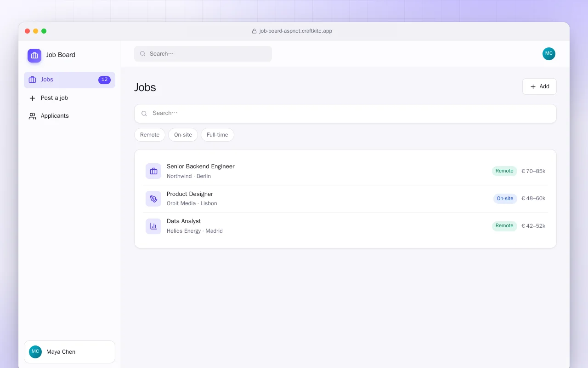The image size is (588, 368).
Task: Click Remote tag on Data Analyst
Action: [504, 226]
